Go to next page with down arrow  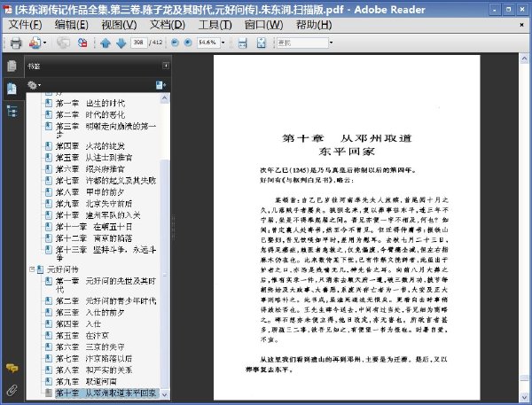(x=121, y=43)
